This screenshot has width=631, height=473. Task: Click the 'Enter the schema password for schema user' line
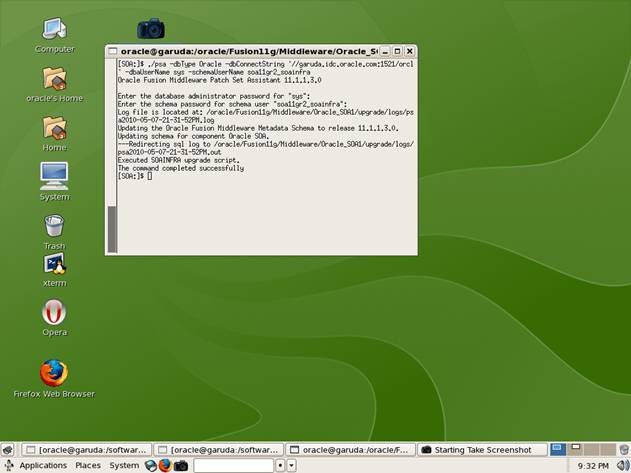click(232, 104)
